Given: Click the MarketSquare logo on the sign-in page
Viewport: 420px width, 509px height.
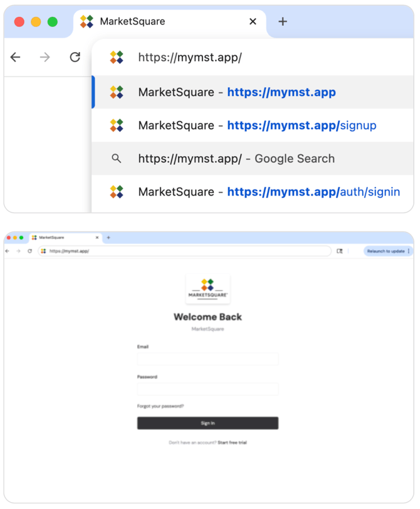Looking at the screenshot, I should [x=207, y=289].
